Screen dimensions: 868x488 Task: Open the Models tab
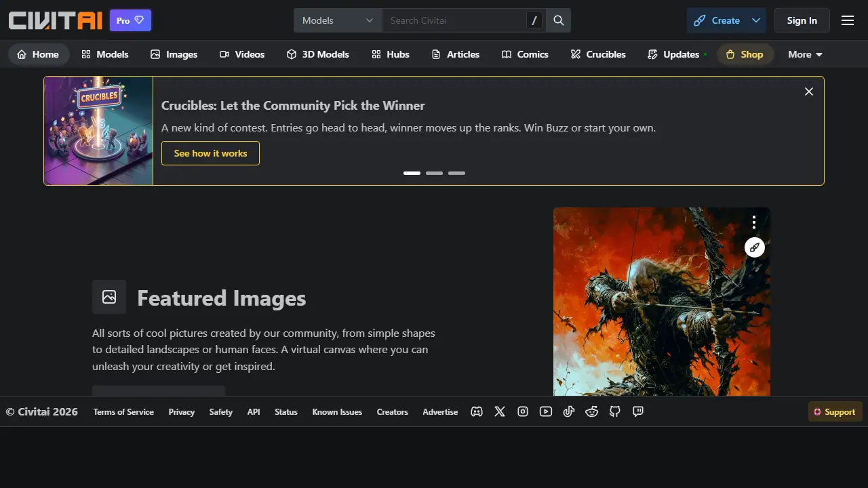(x=105, y=54)
